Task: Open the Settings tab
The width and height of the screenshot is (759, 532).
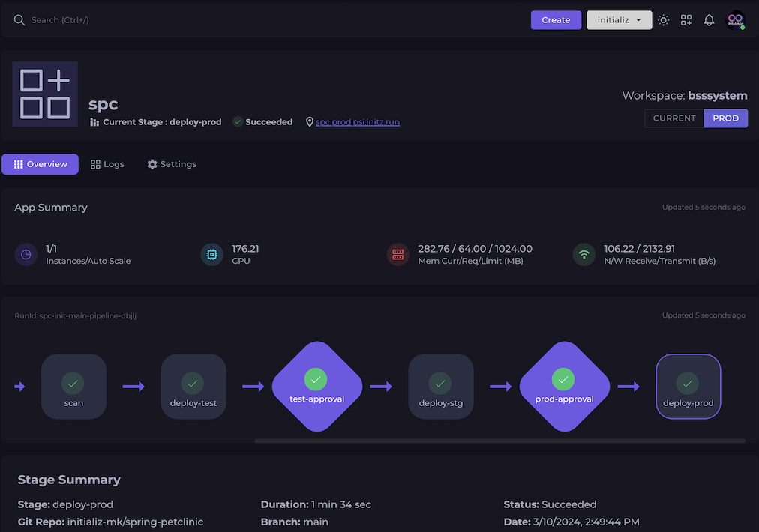Action: pos(171,163)
